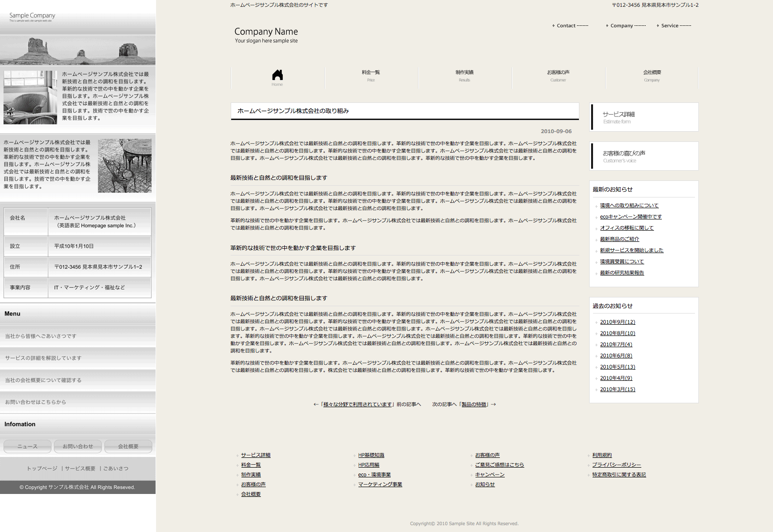Screen dimensions: 773x532
Task: Click the sidebar 会社概要 rounded button
Action: 128,446
